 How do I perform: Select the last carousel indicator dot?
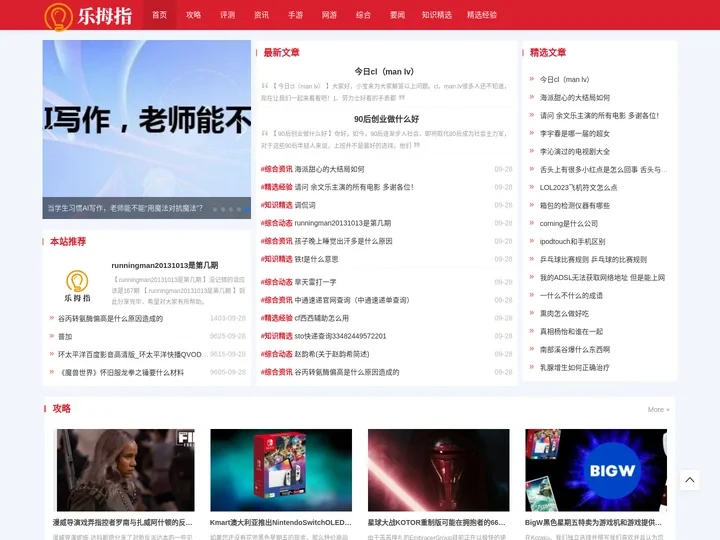[x=247, y=209]
